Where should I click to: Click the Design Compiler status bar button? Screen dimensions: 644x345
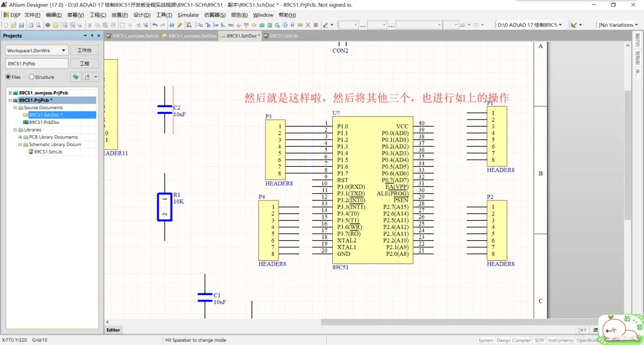[513, 341]
